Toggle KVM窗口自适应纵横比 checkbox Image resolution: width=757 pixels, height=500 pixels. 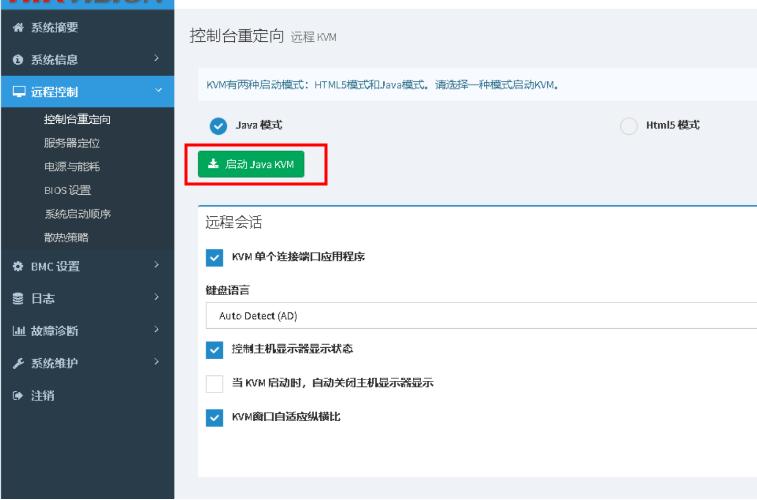pyautogui.click(x=214, y=418)
